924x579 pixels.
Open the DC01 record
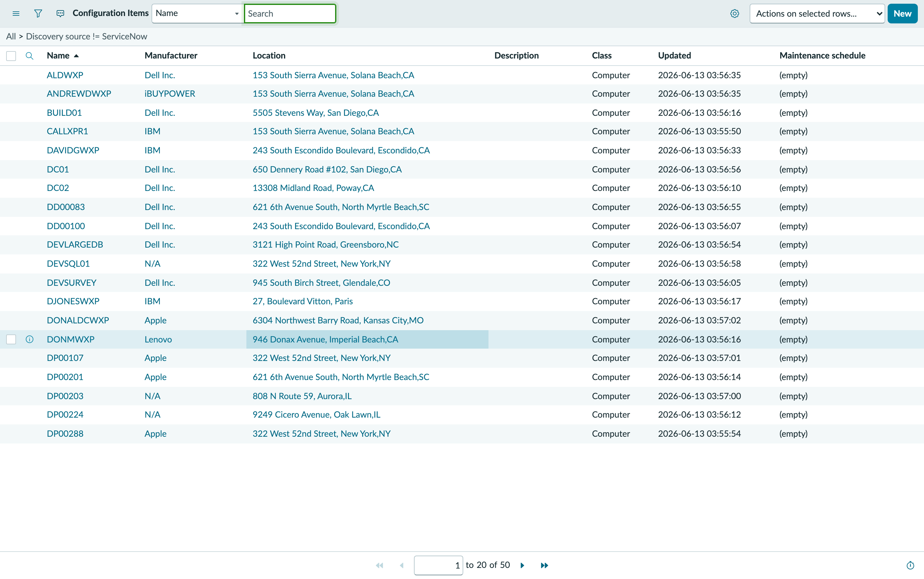coord(58,169)
